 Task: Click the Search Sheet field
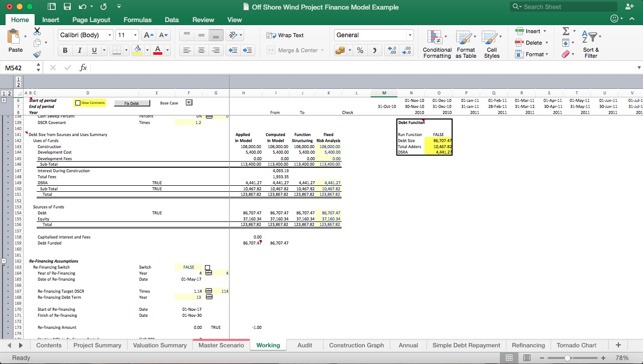(x=563, y=7)
